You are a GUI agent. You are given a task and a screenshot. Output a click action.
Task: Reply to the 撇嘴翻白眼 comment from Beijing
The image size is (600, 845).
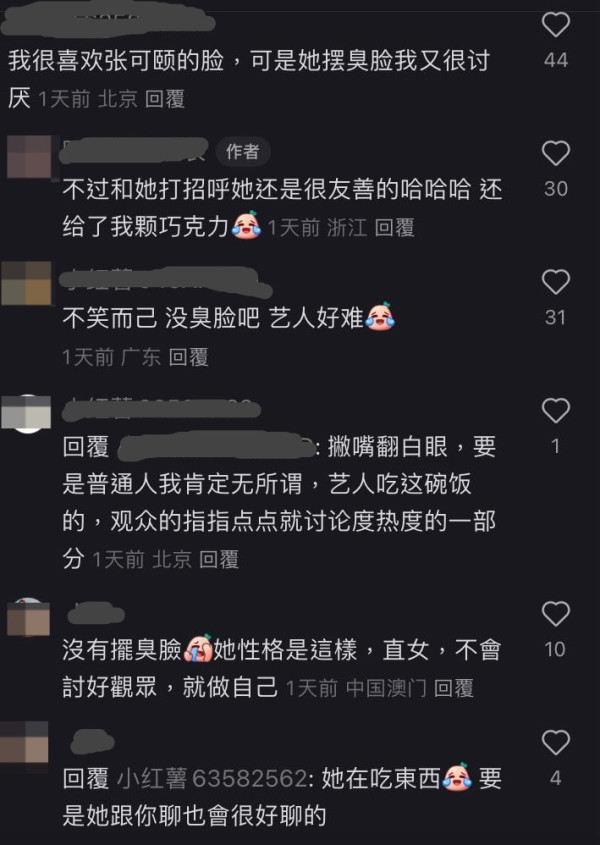pos(219,559)
